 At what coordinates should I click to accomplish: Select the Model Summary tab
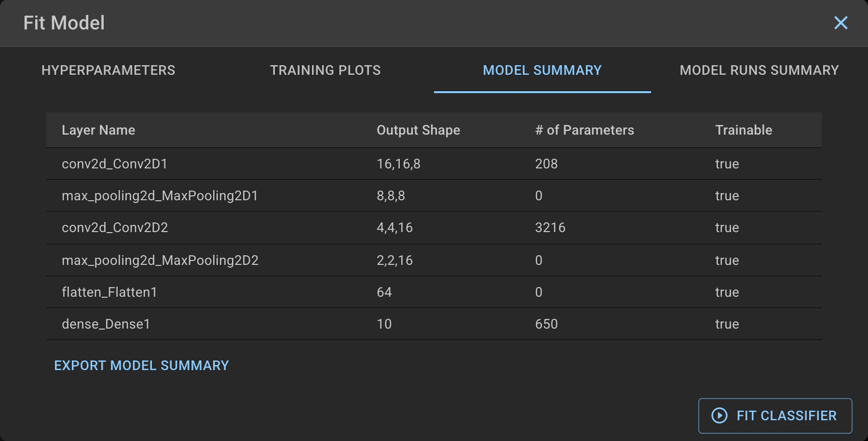pyautogui.click(x=542, y=70)
